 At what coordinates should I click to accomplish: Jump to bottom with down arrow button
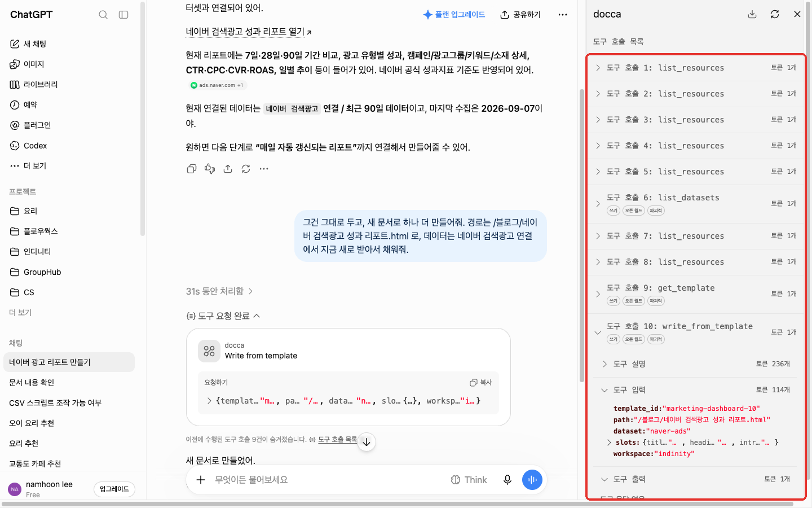(x=367, y=442)
